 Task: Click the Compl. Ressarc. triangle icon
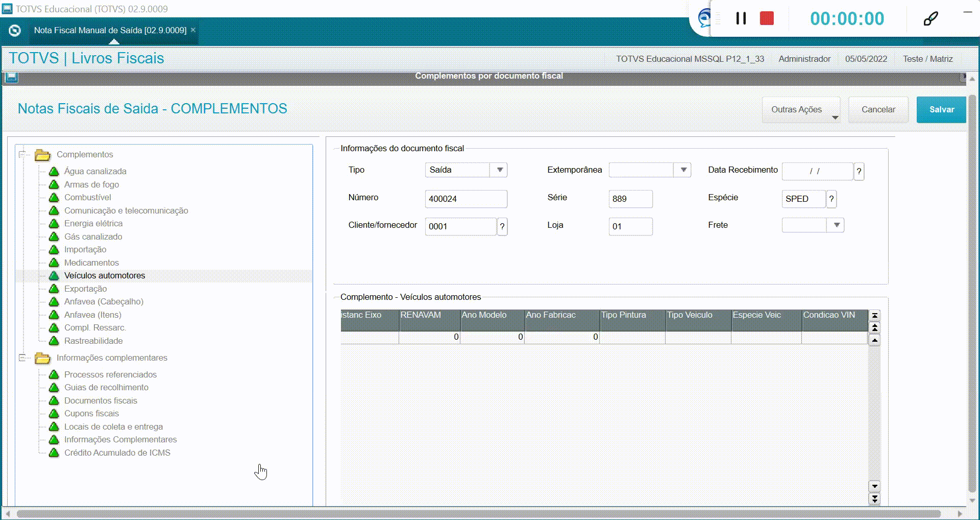pyautogui.click(x=54, y=327)
